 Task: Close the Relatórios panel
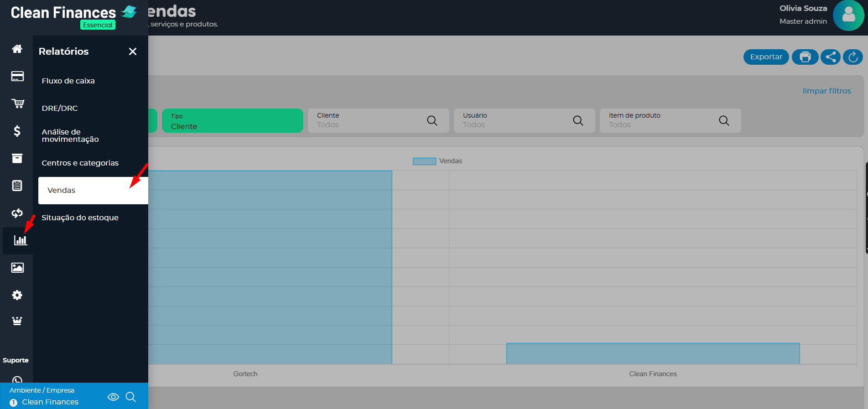pos(133,52)
